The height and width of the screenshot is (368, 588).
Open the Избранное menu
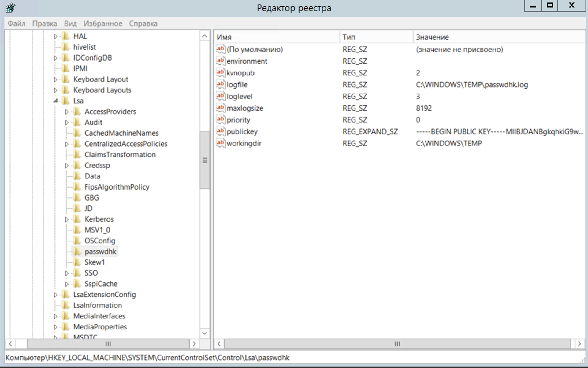(103, 24)
